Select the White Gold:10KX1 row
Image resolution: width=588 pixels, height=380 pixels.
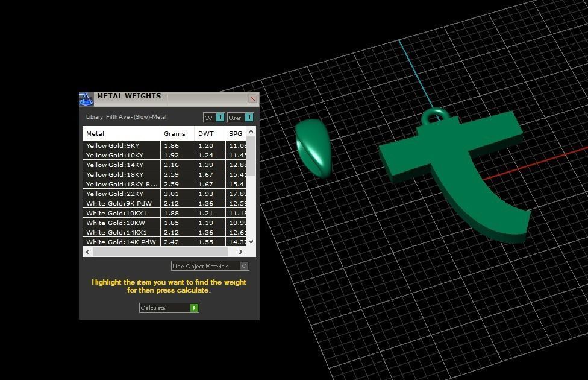[164, 213]
